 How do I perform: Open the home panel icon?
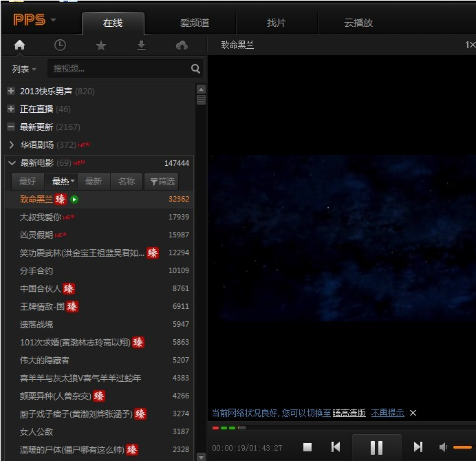[19, 45]
